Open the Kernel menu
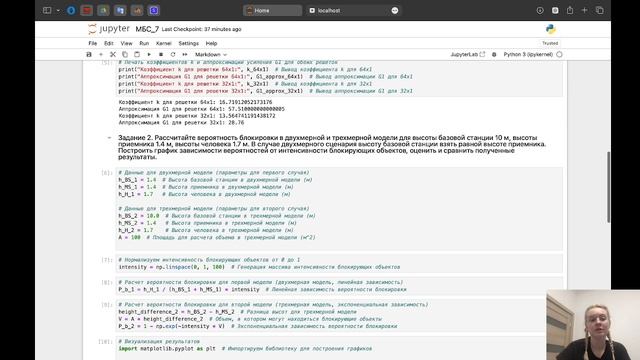Image resolution: width=640 pixels, height=360 pixels. tap(164, 43)
